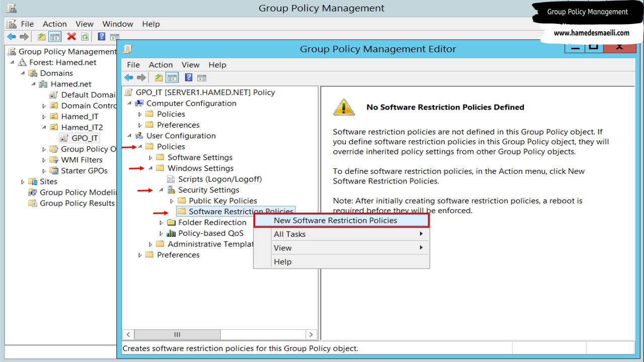This screenshot has height=362, width=644.
Task: Click the Group Policy Results icon
Action: 33,203
